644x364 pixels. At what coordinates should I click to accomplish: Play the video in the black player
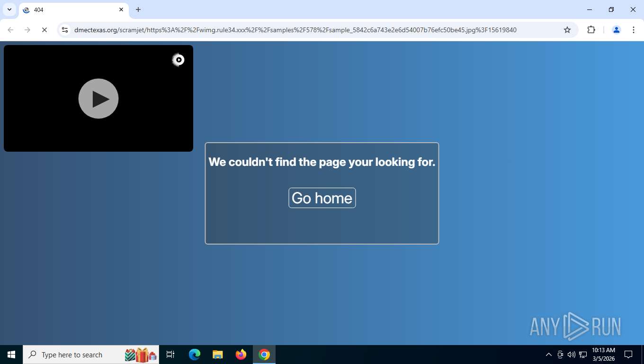[x=98, y=99]
